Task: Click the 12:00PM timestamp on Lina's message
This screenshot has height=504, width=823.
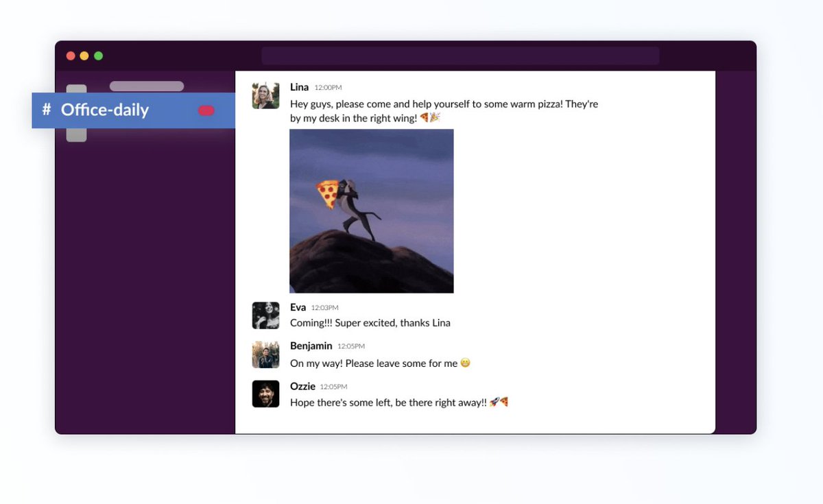Action: click(328, 88)
